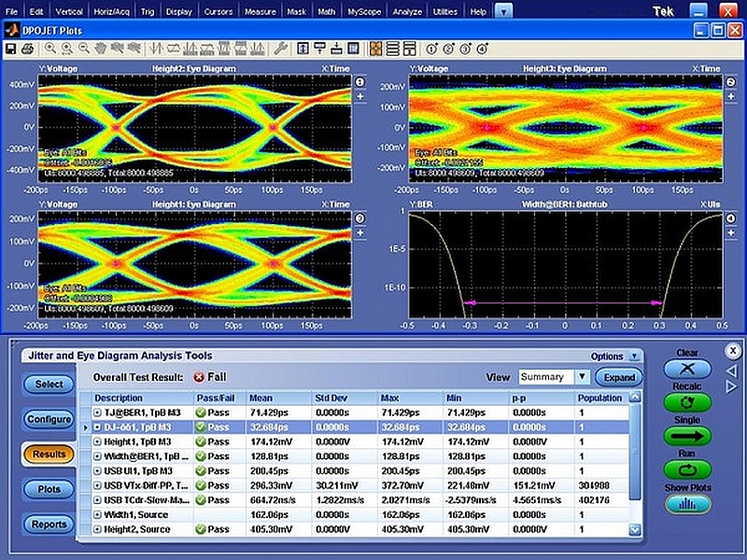
Task: Open the menu bar dropdown arrow after Help
Action: click(x=503, y=11)
